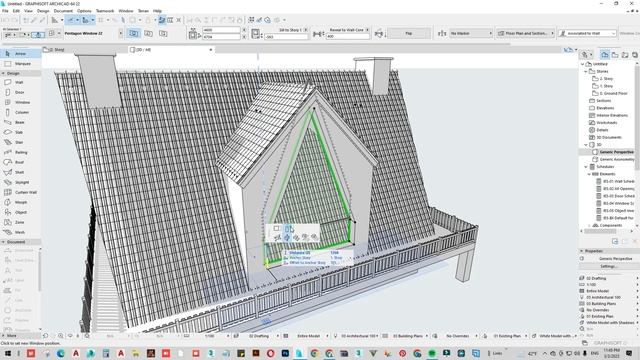This screenshot has height=360, width=640.
Task: Click the window width input field
Action: (222, 30)
